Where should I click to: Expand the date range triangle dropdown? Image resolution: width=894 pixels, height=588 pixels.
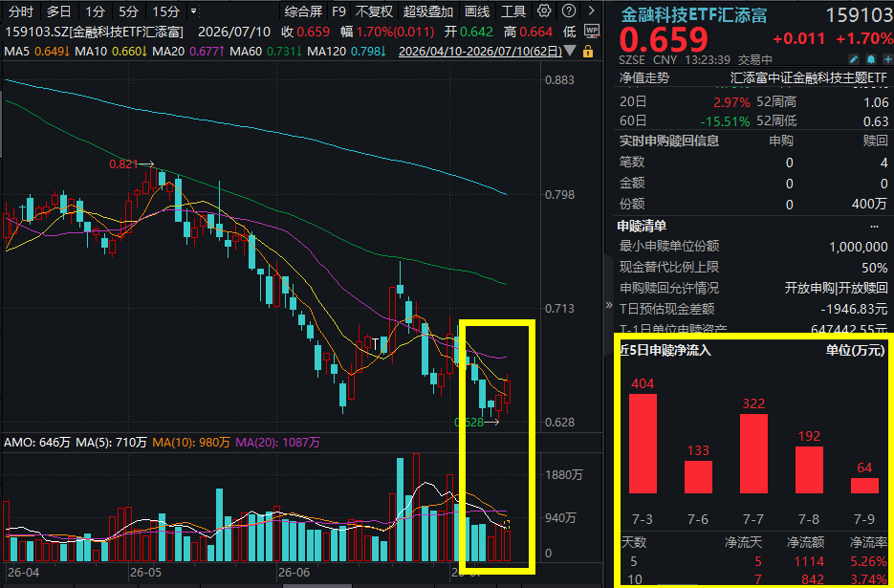point(572,52)
